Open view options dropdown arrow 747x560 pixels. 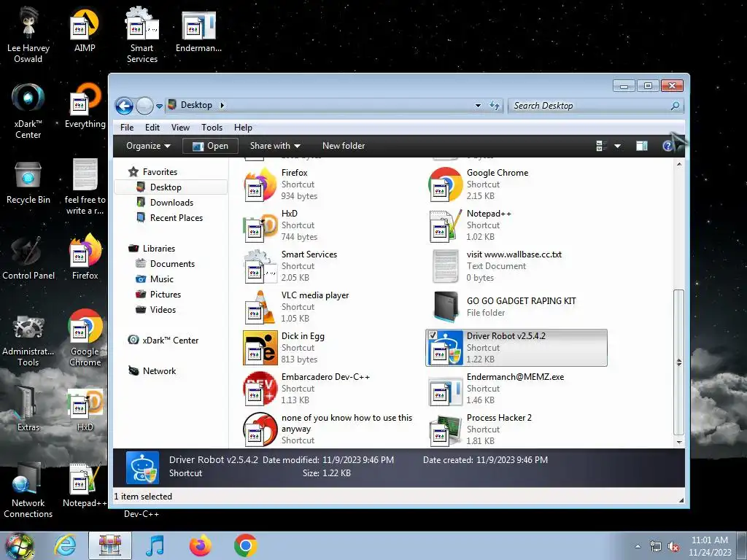(x=617, y=146)
